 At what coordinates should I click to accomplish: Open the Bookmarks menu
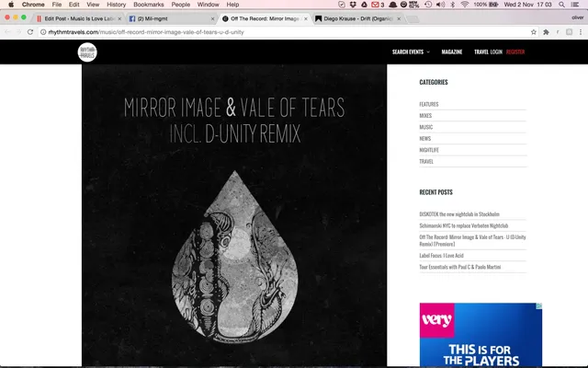tap(149, 5)
